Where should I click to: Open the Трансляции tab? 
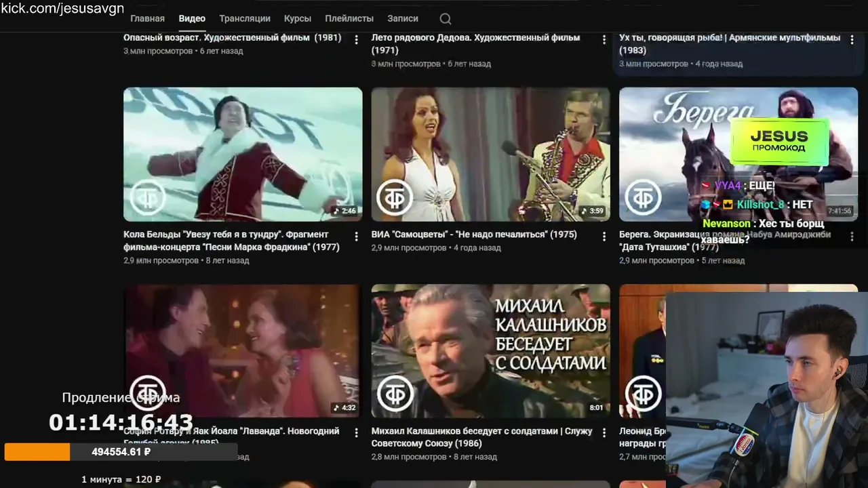[245, 18]
